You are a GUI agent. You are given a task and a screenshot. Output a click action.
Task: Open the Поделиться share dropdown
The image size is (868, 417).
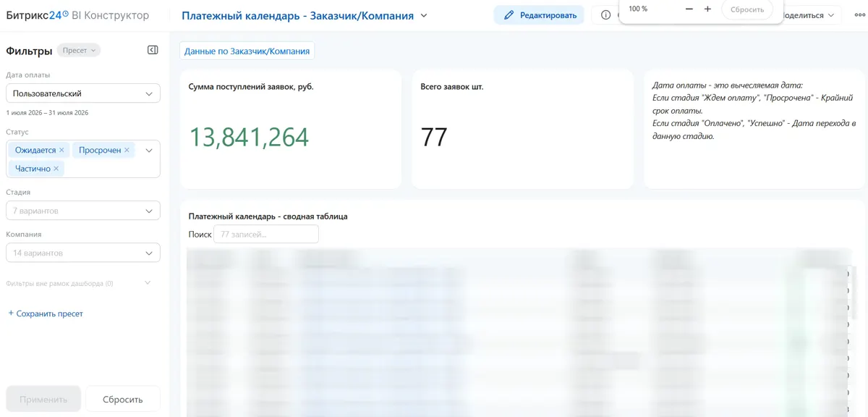coord(810,15)
